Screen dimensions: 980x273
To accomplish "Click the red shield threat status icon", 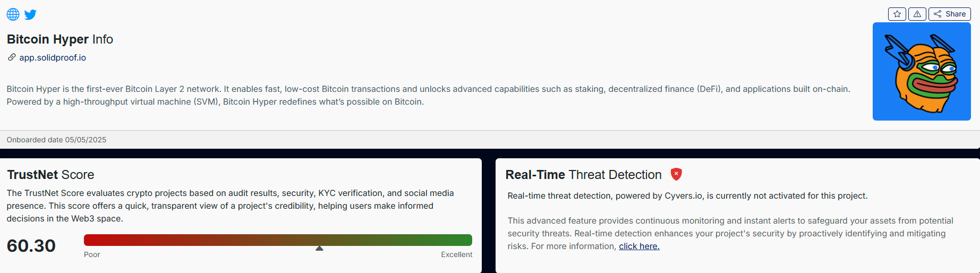I will [676, 174].
